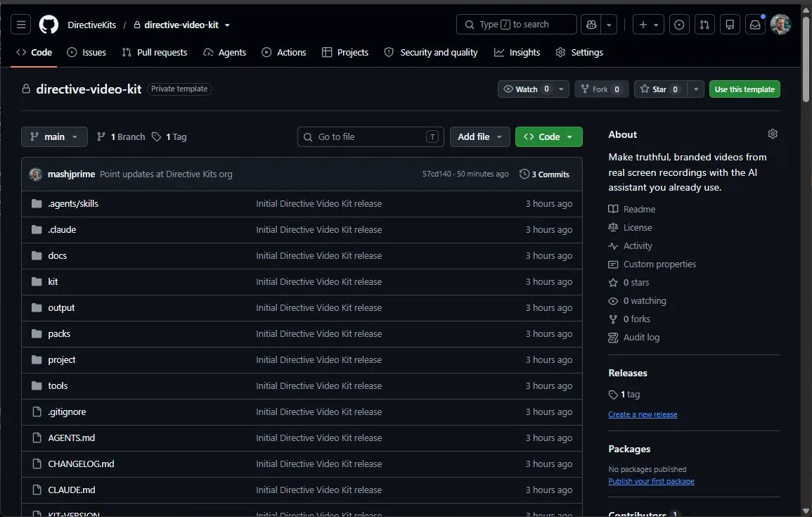Toggle the Star button for this repository
The width and height of the screenshot is (812, 517).
click(660, 89)
